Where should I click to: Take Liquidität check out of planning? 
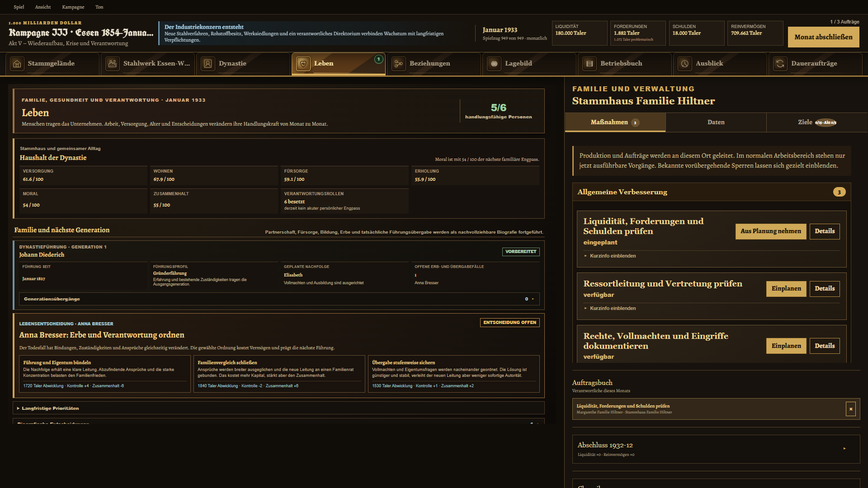(x=771, y=231)
